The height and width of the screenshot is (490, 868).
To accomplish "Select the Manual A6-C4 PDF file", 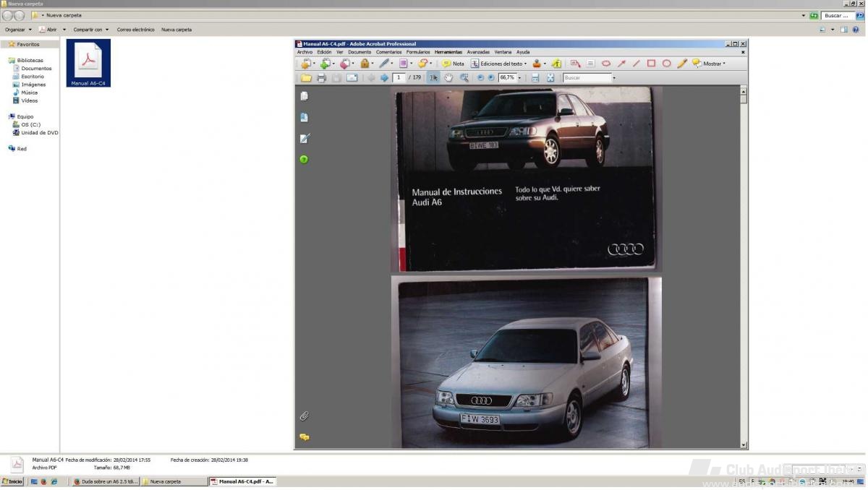I will tap(88, 63).
